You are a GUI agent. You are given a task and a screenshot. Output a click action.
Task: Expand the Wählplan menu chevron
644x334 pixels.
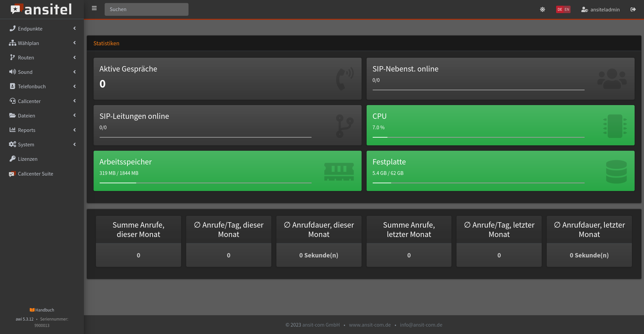point(74,43)
